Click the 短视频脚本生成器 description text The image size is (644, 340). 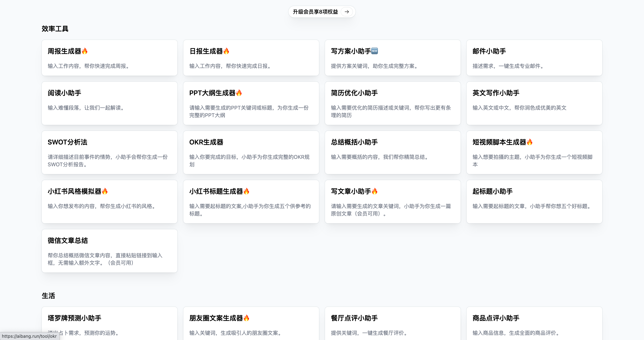[x=533, y=161]
